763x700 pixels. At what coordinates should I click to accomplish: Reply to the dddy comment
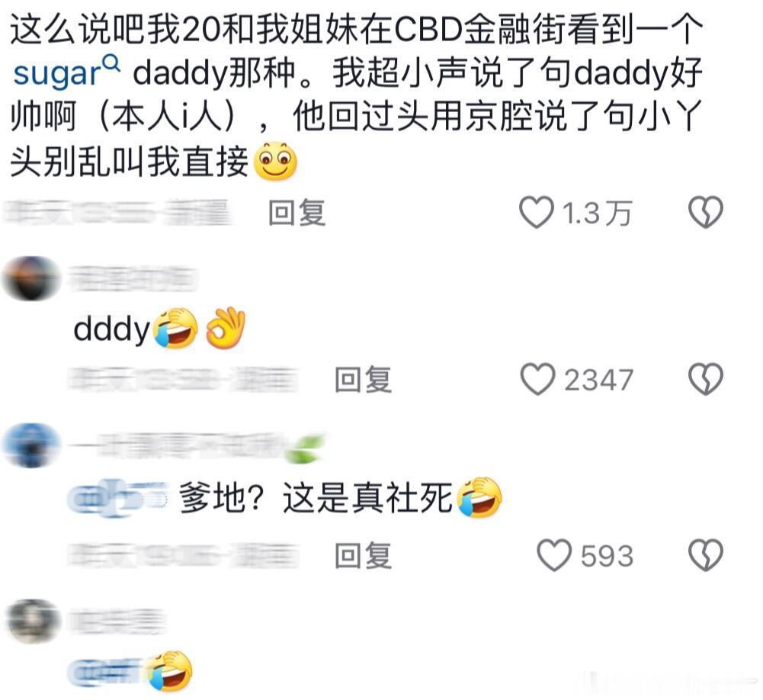(363, 379)
